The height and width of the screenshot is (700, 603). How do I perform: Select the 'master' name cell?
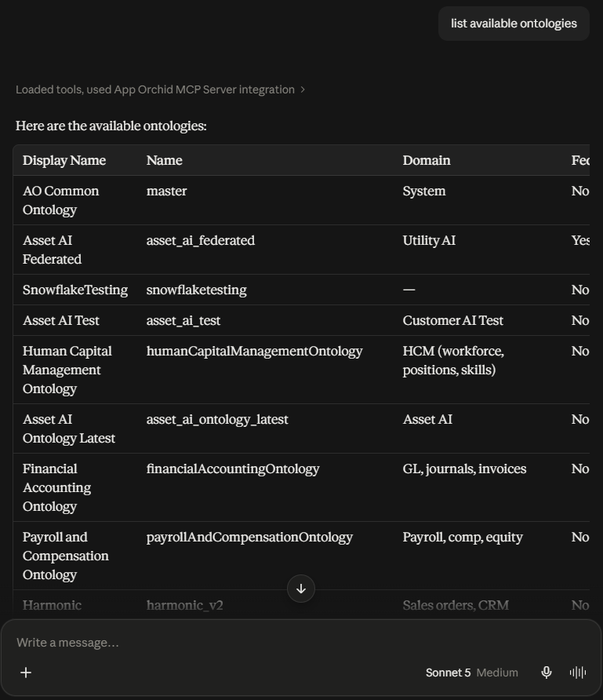(167, 191)
